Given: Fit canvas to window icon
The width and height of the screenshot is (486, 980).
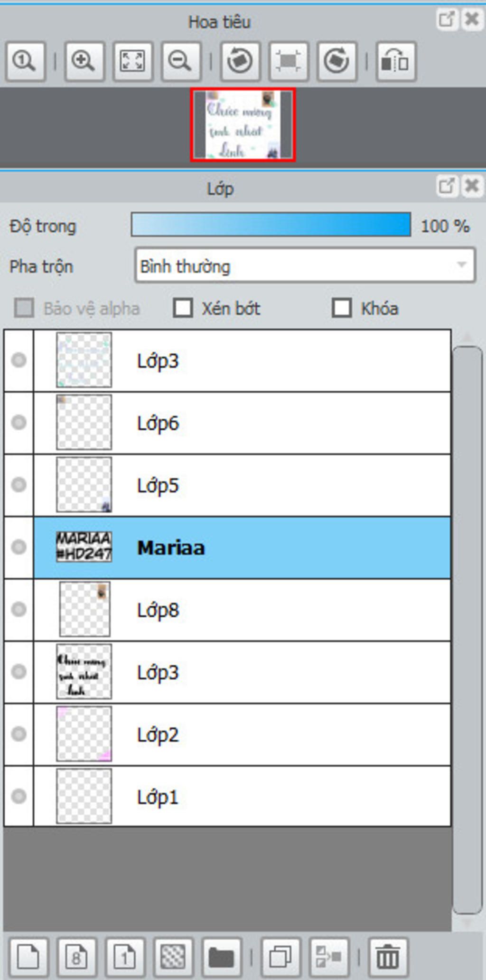Looking at the screenshot, I should [132, 61].
